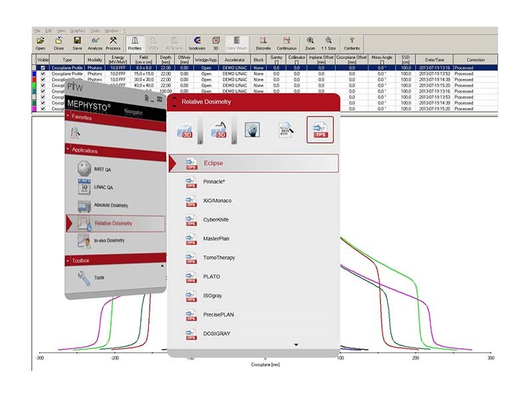Click the TPS export icon in Relative Dosimetry
532x399 pixels.
[320, 130]
